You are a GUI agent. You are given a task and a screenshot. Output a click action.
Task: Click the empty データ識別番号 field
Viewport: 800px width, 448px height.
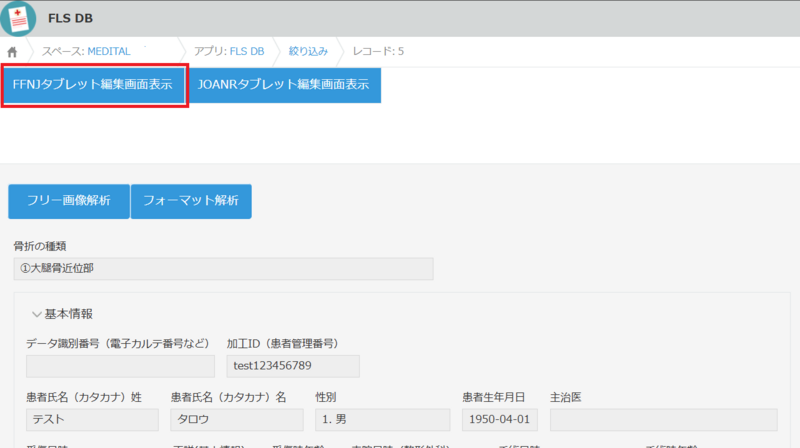pos(120,366)
